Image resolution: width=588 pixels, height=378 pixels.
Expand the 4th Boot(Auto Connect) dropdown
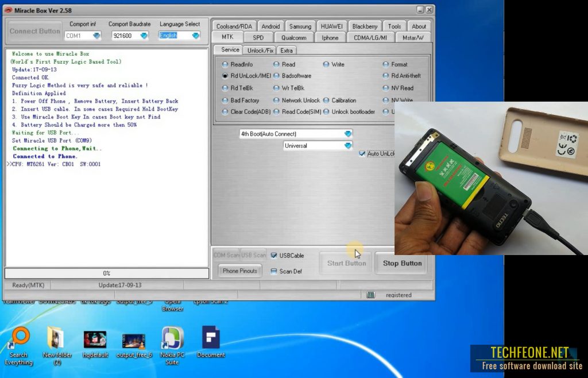(x=348, y=134)
